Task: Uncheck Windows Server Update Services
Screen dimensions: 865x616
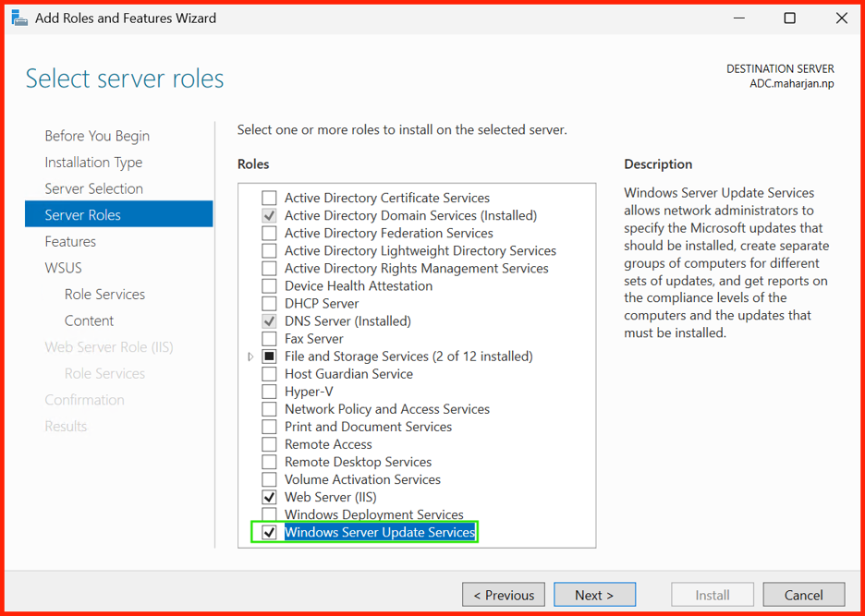Action: (x=269, y=533)
